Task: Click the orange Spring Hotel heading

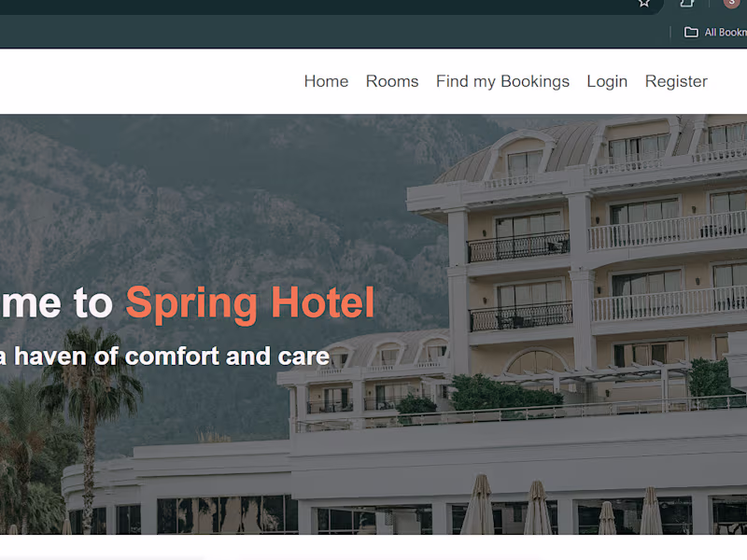Action: (x=250, y=304)
